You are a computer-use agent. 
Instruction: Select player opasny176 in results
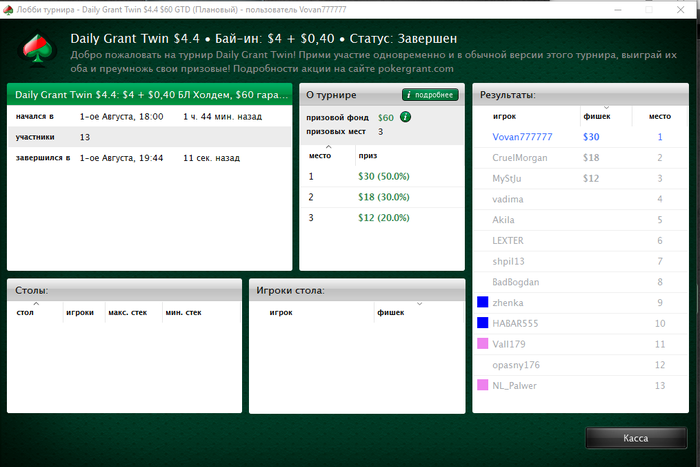580,365
